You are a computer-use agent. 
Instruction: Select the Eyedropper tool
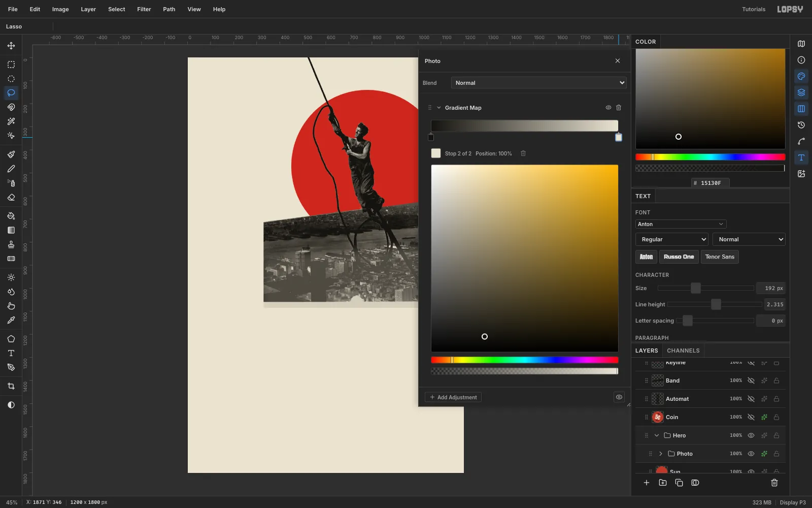(11, 320)
